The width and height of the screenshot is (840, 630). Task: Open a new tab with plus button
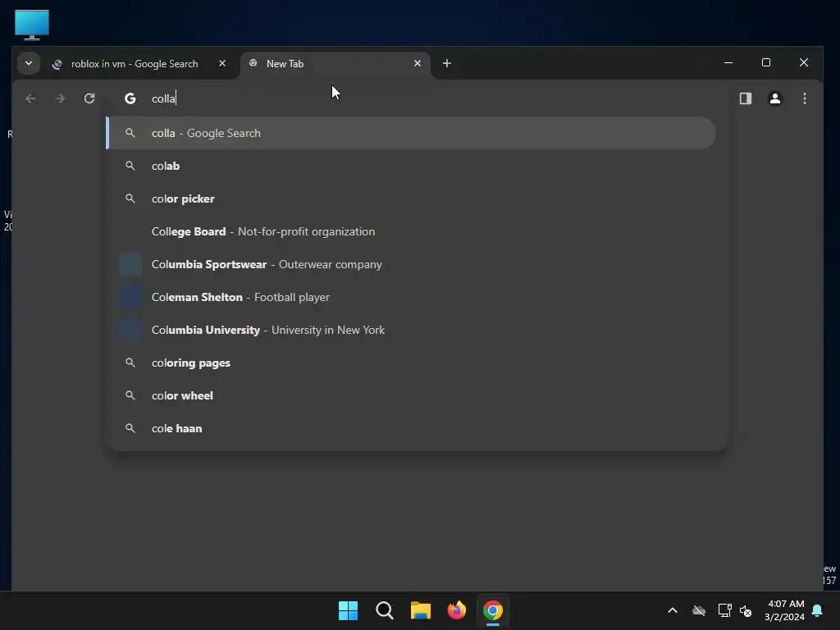(447, 63)
